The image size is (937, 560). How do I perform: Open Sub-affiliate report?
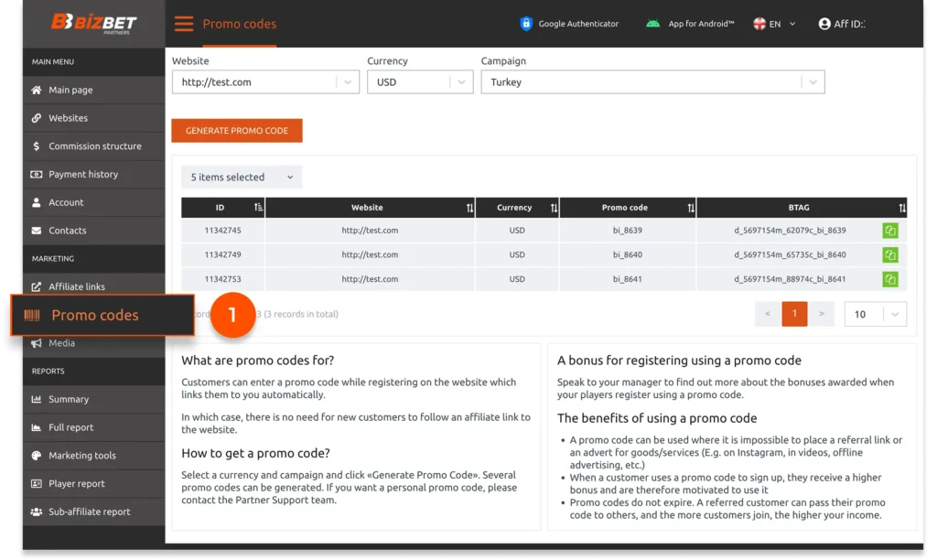point(94,512)
